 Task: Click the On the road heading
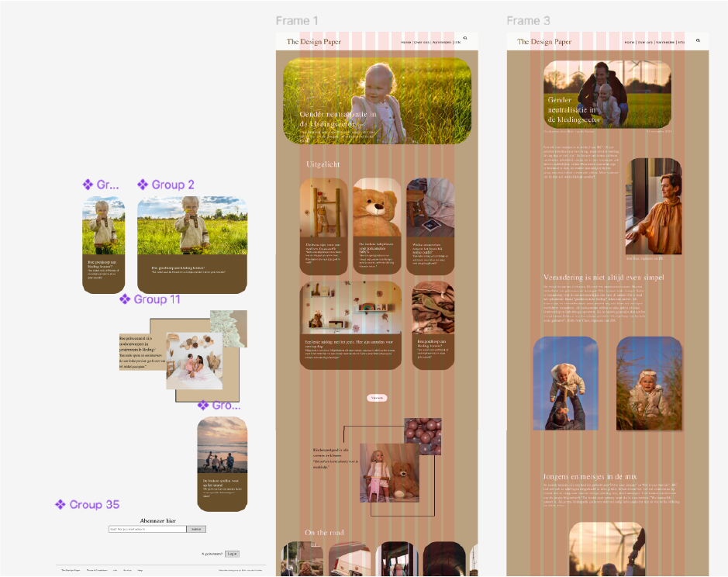coord(324,532)
